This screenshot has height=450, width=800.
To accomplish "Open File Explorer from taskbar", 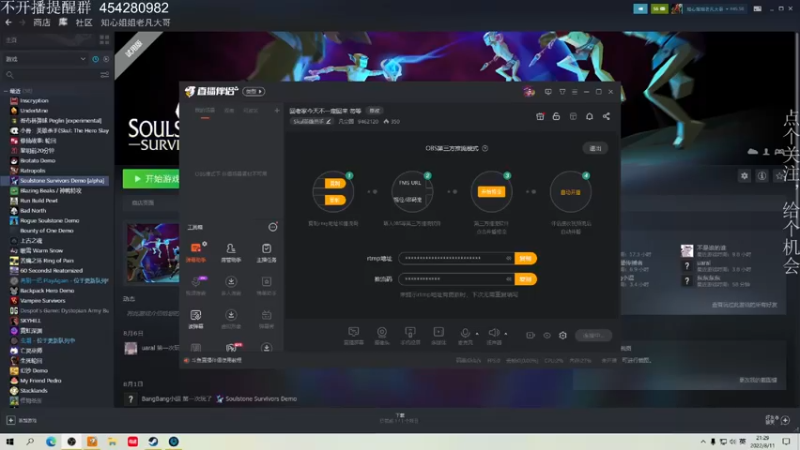I will [112, 442].
